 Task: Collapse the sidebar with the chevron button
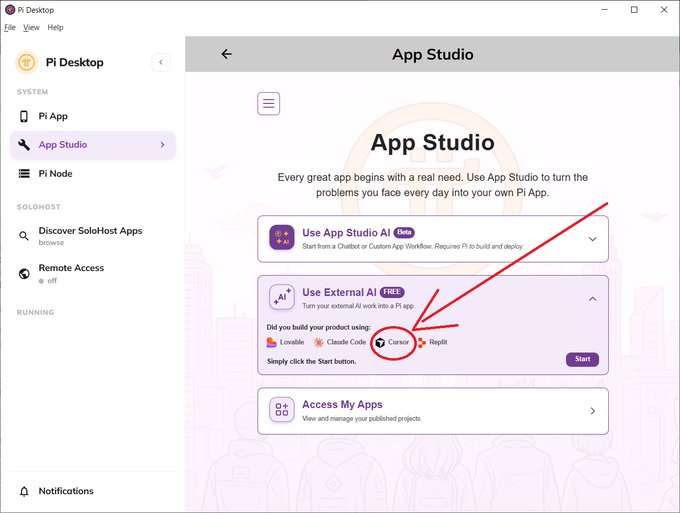point(161,62)
